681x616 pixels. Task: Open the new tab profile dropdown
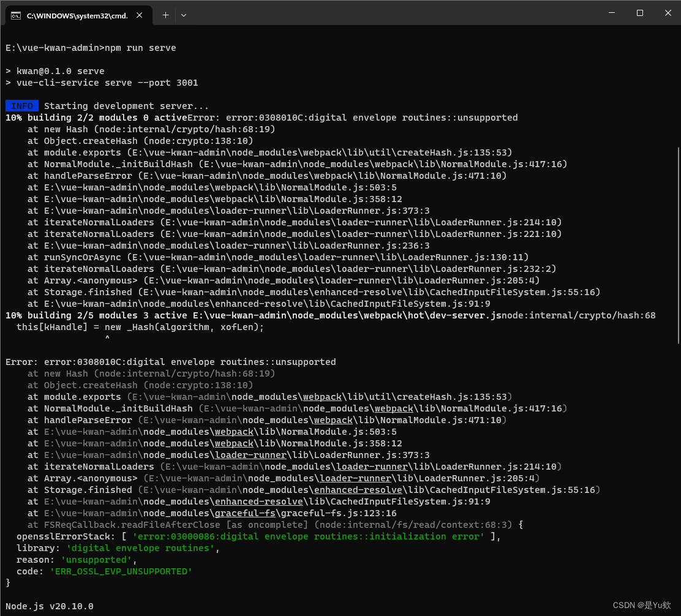(184, 15)
